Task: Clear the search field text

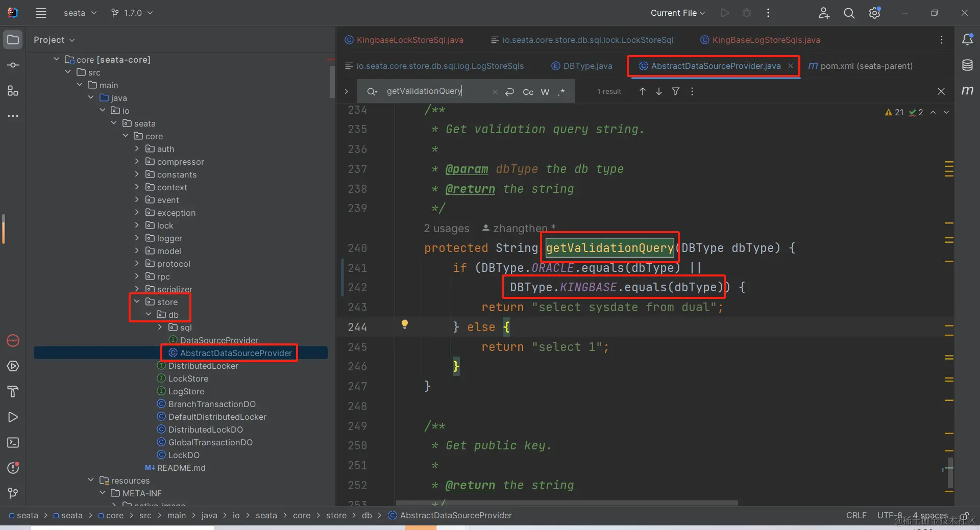Action: point(495,92)
